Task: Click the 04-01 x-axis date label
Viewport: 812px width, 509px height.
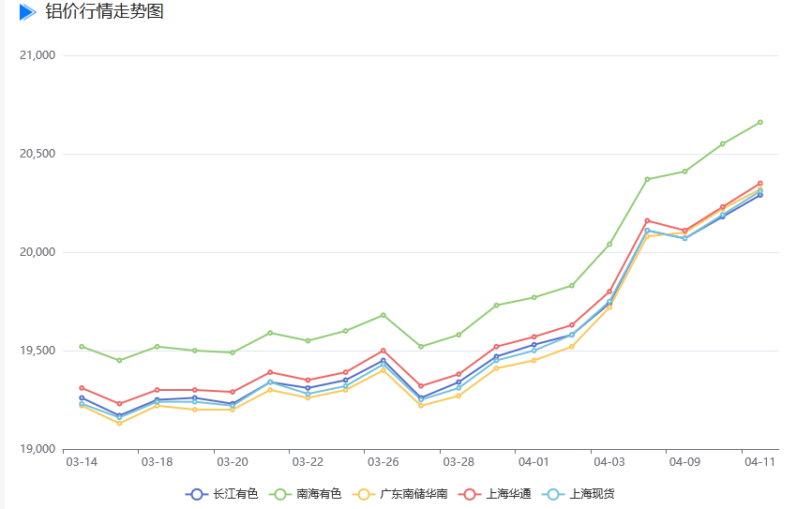Action: tap(534, 462)
